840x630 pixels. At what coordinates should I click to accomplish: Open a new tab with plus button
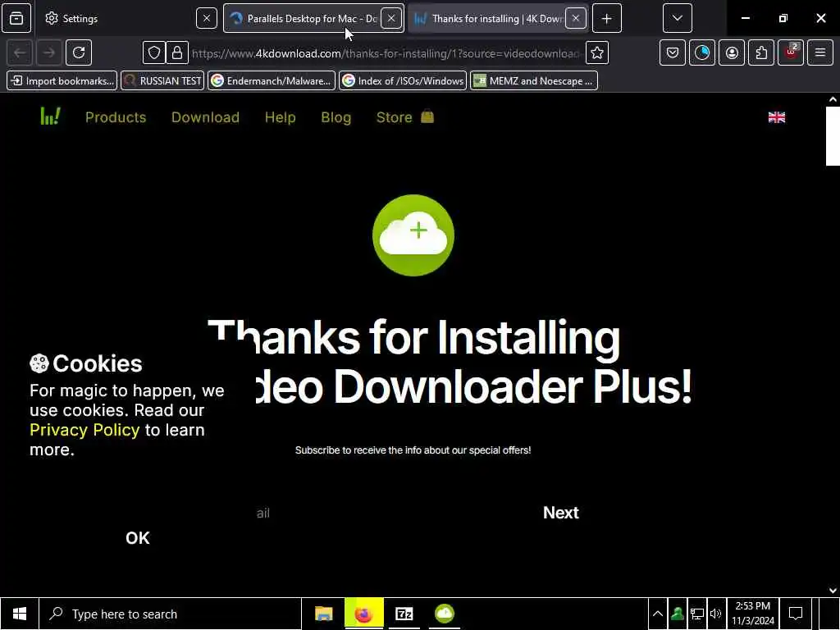coord(606,19)
